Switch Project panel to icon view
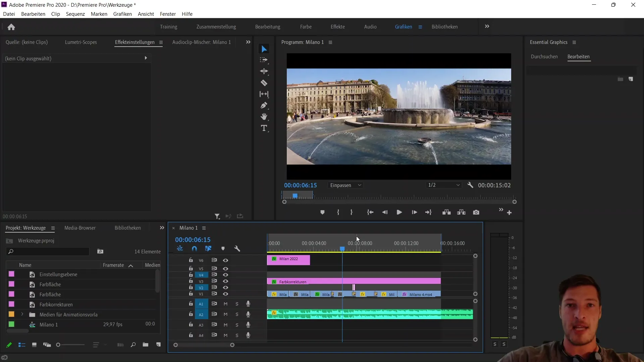This screenshot has height=362, width=644. click(34, 345)
